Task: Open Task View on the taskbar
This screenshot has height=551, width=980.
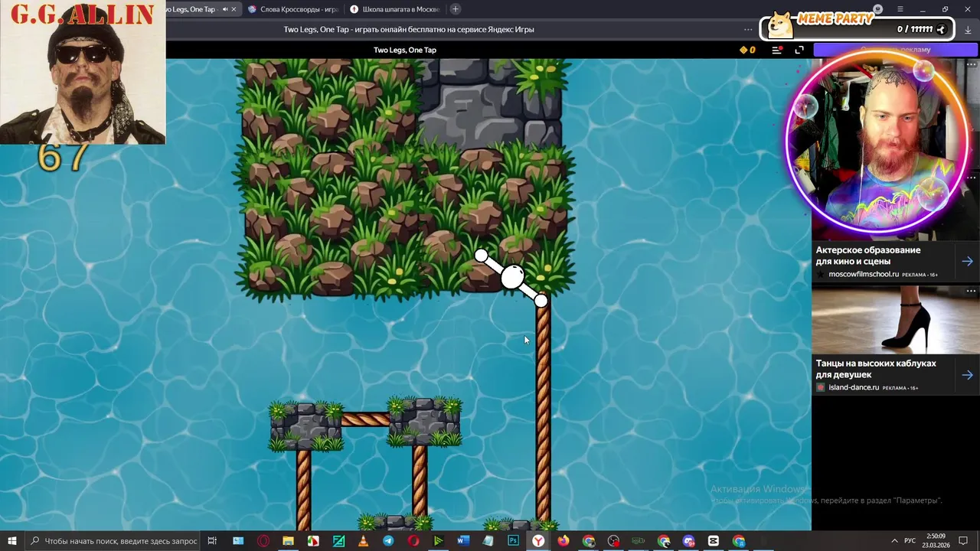Action: 212,541
